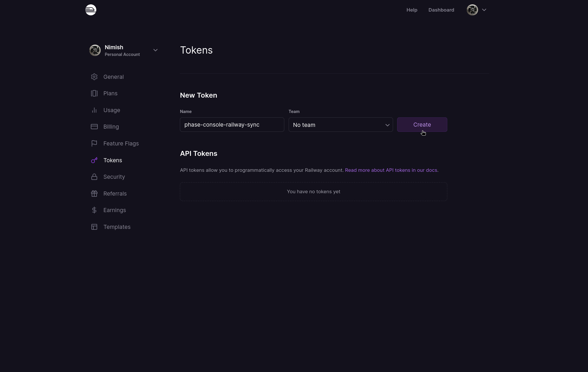Click the Referrals gift icon
The width and height of the screenshot is (588, 372).
pyautogui.click(x=93, y=193)
